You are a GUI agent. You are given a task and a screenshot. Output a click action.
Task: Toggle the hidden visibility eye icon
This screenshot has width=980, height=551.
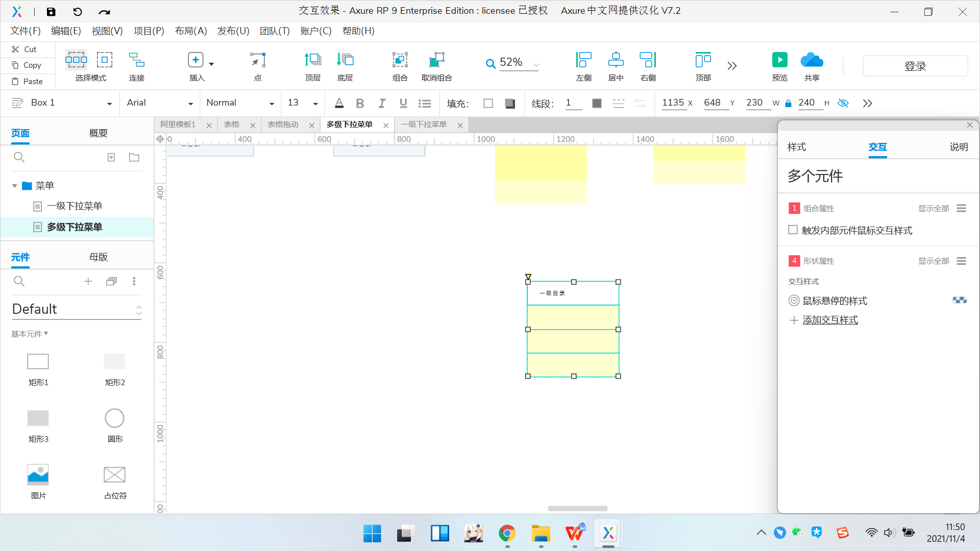pos(843,103)
